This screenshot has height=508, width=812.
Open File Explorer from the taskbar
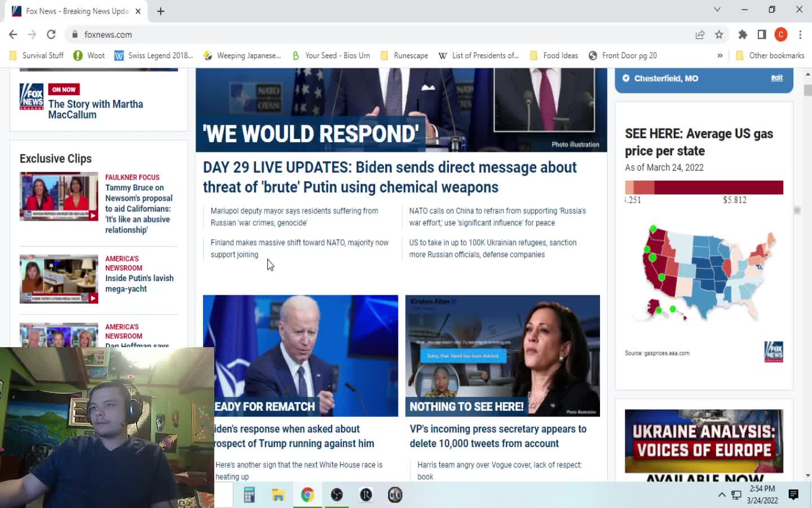click(x=278, y=495)
